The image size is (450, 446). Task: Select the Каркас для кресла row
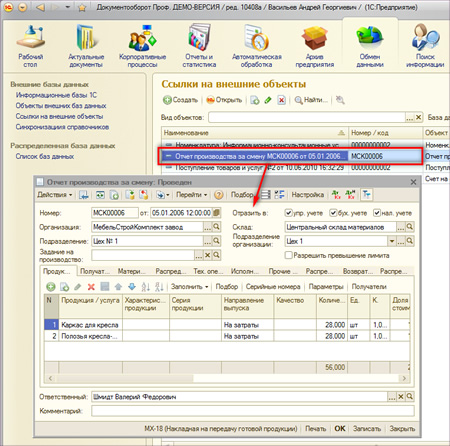[x=227, y=325]
